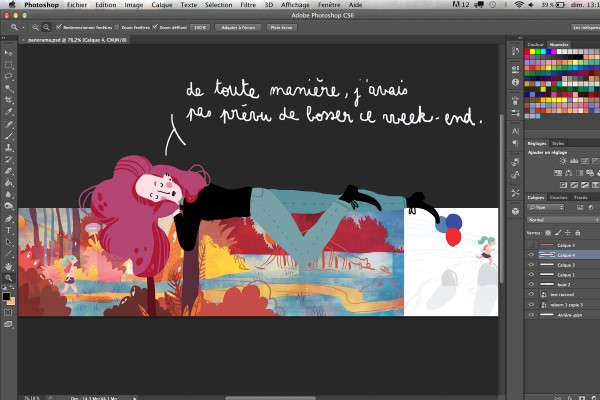Screen dimensions: 600x400
Task: Open the 3D panel cube icon
Action: coord(515,211)
